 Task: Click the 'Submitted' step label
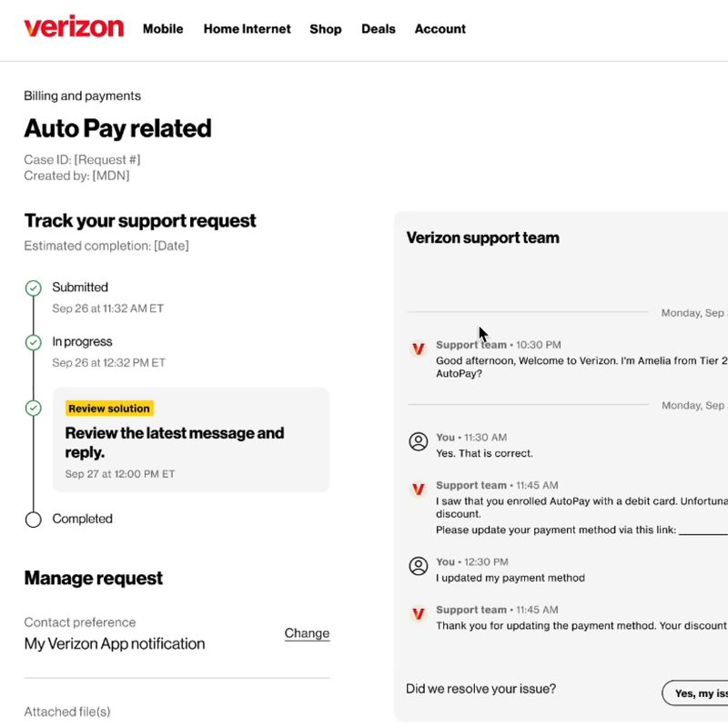80,287
